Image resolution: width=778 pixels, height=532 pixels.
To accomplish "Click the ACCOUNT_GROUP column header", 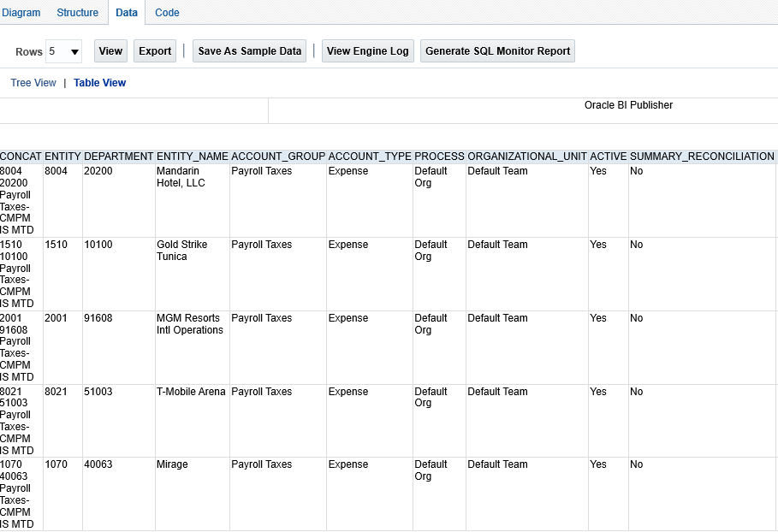I will (278, 157).
